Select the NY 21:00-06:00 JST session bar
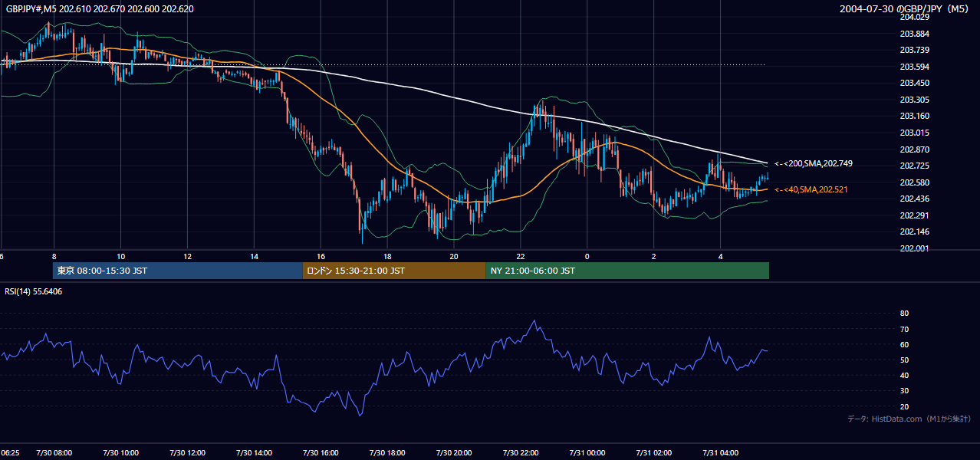This screenshot has height=460, width=980. [x=627, y=271]
